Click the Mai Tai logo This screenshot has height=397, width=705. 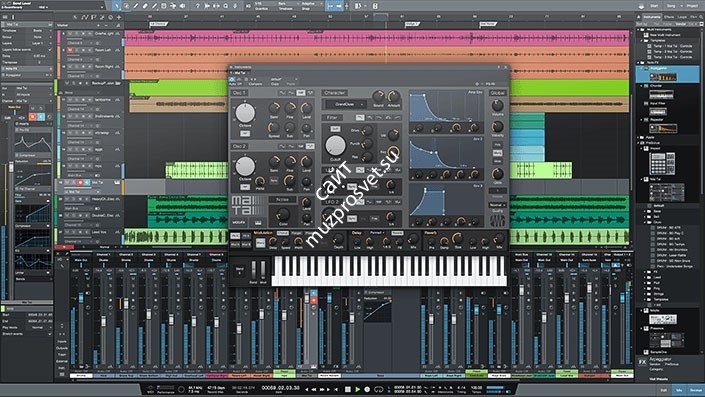tap(248, 206)
